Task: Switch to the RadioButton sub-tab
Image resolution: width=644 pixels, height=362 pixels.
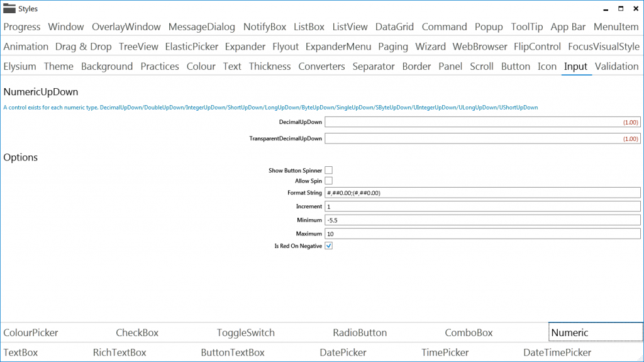Action: pyautogui.click(x=360, y=333)
